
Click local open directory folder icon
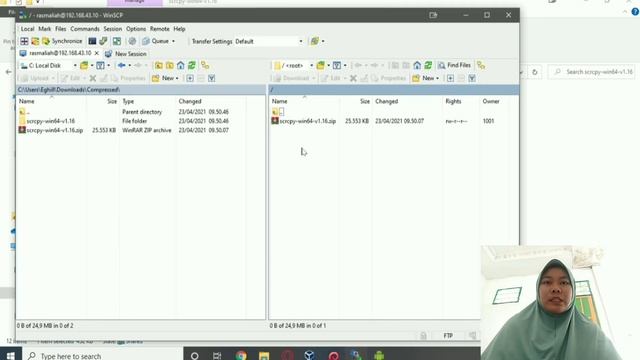coord(84,66)
